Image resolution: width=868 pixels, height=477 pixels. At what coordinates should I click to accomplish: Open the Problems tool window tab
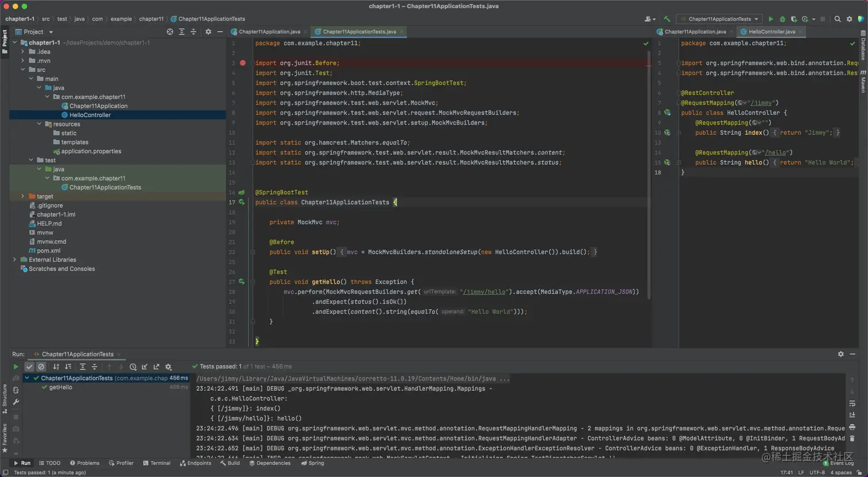(84, 463)
